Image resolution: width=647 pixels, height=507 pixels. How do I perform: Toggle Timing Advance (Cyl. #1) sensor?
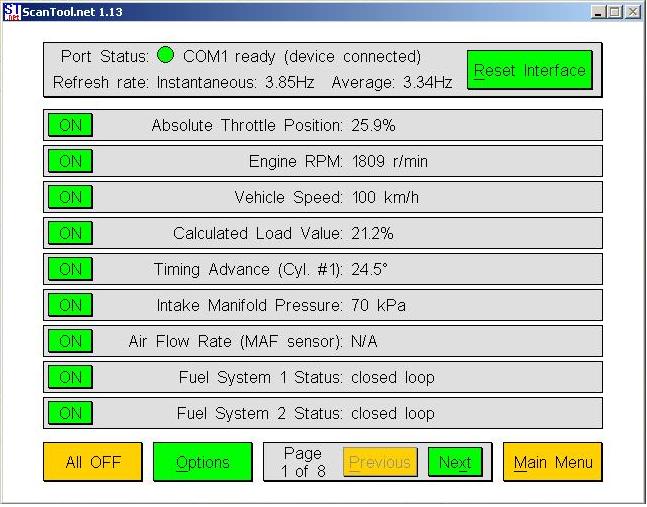click(x=70, y=269)
